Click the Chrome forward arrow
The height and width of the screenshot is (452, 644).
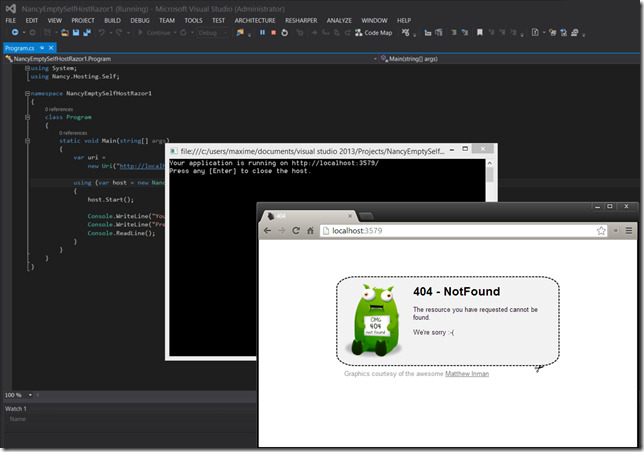281,231
